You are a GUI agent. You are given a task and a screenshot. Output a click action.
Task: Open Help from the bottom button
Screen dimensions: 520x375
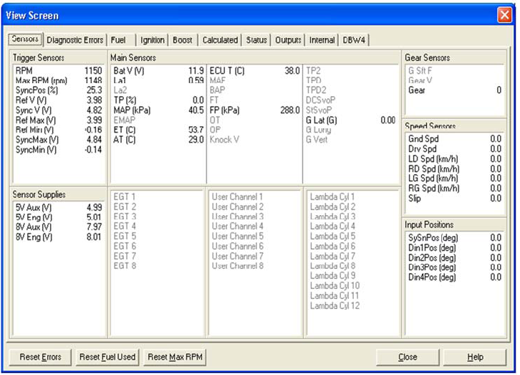[x=475, y=357]
